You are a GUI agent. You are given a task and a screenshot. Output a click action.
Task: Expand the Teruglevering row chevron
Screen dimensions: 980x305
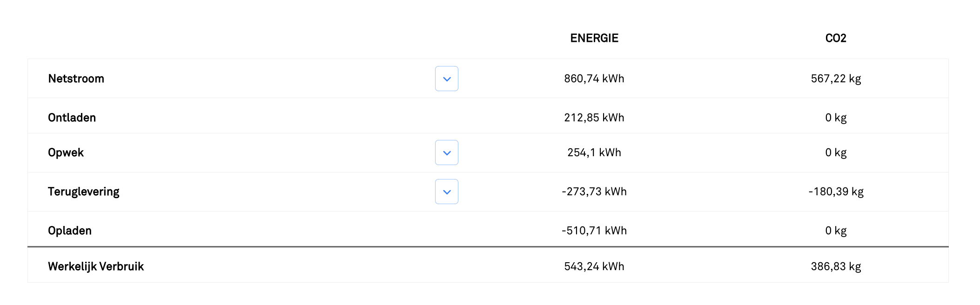click(x=446, y=192)
